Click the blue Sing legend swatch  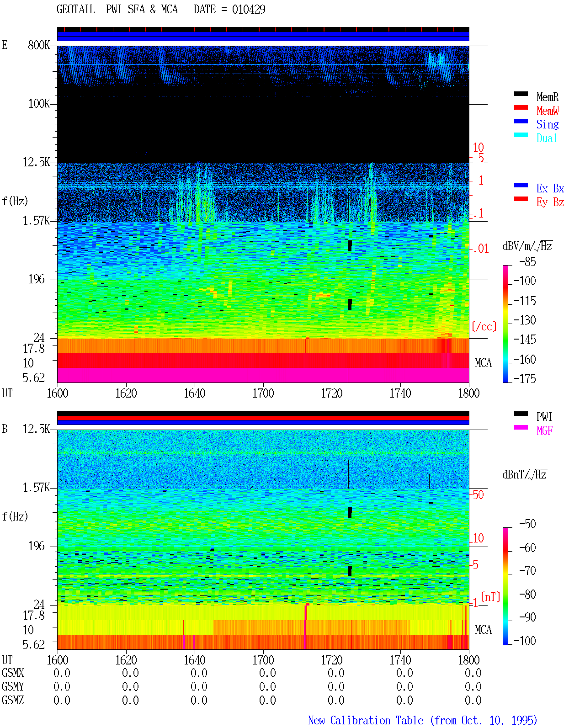point(521,121)
